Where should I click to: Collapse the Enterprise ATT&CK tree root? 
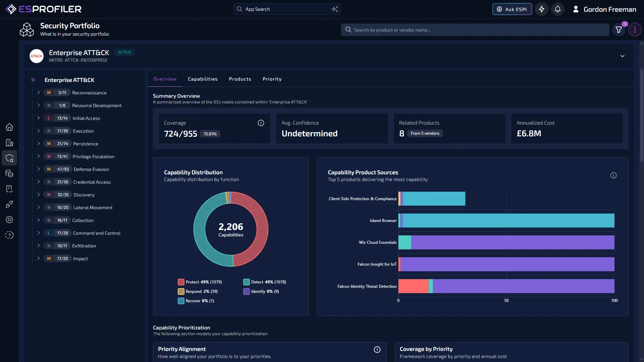33,80
